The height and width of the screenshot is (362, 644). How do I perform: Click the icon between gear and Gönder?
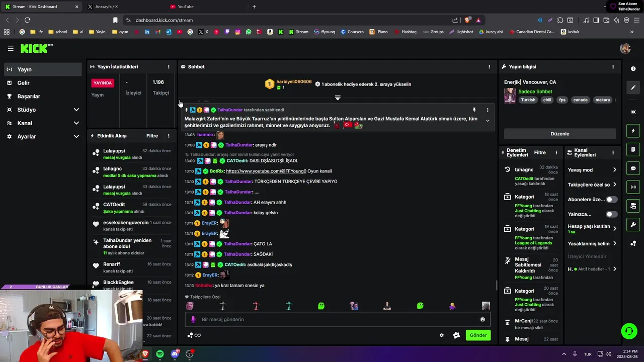(456, 335)
